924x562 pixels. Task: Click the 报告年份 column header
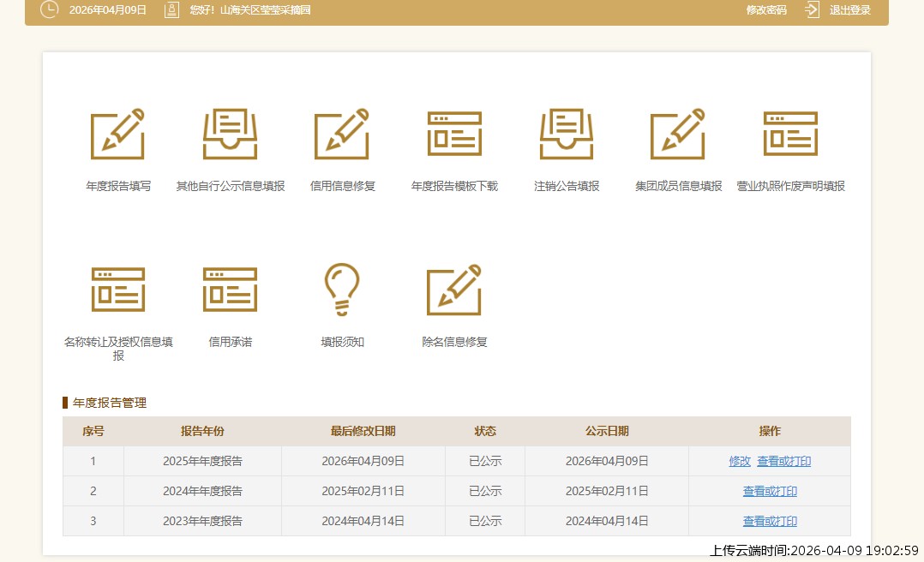203,432
